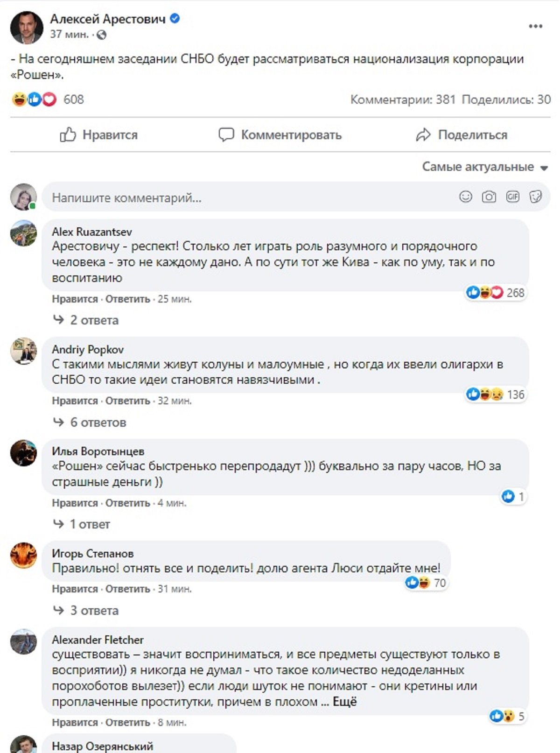This screenshot has width=560, height=753.
Task: Click the emoji icon in comment box
Action: 465,197
